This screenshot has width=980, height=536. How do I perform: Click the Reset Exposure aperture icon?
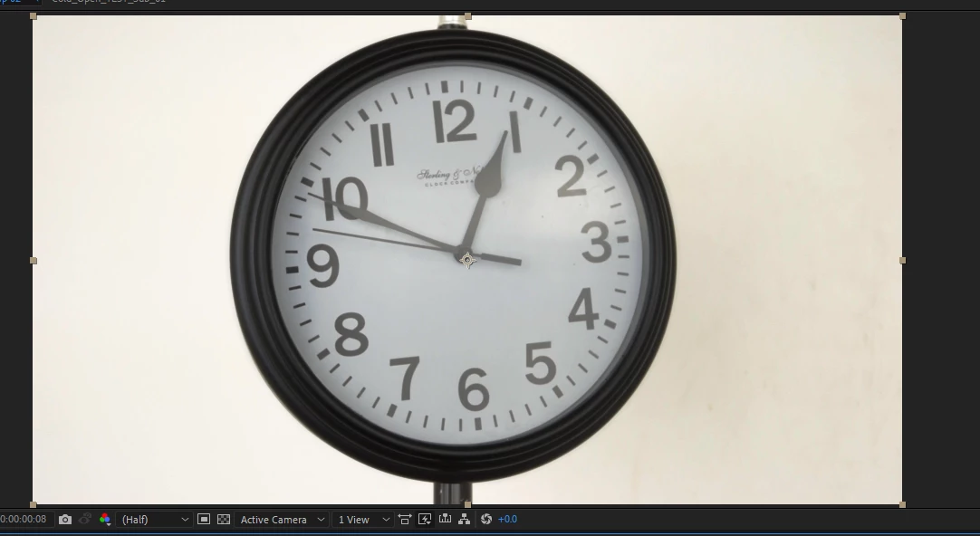coord(486,519)
